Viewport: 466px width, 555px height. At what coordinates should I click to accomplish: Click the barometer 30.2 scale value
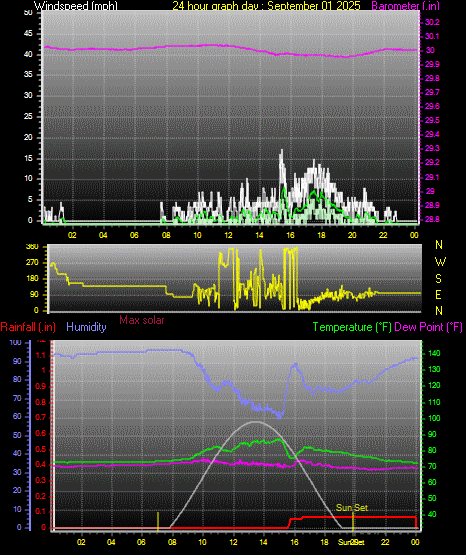point(432,22)
